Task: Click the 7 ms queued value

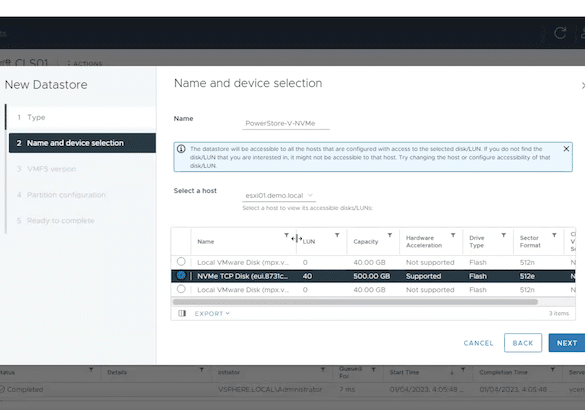Action: [347, 389]
